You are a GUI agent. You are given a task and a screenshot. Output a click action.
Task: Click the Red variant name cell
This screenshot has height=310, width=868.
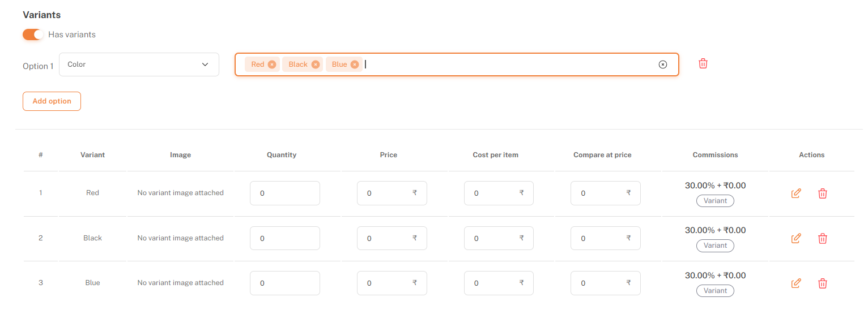coord(92,193)
